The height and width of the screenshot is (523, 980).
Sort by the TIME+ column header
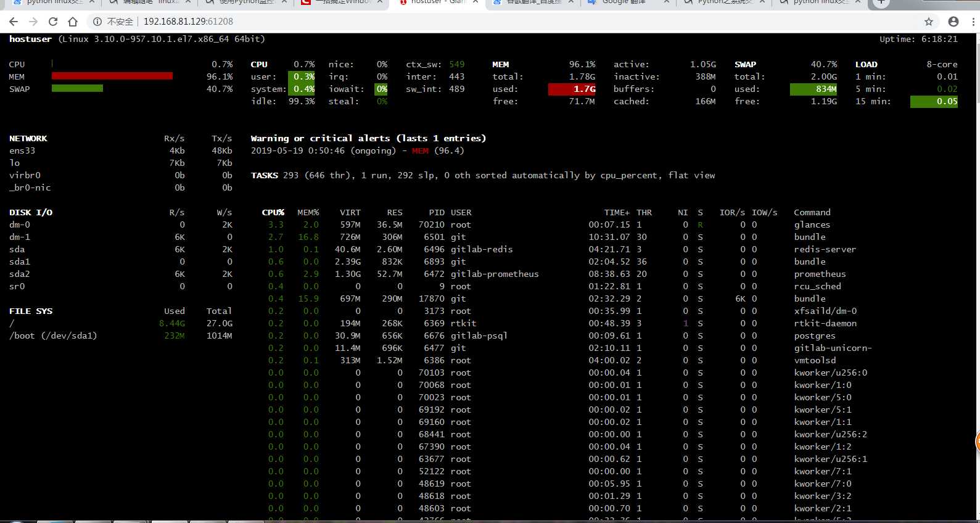[617, 212]
